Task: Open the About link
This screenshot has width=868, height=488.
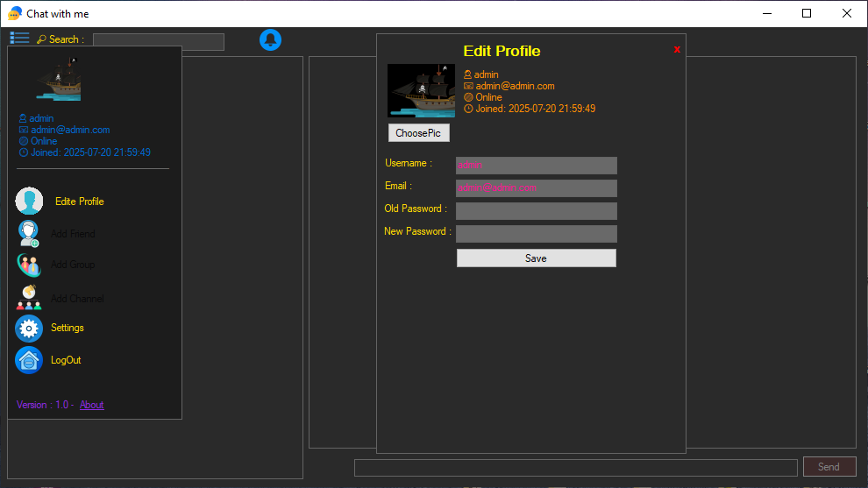Action: [x=91, y=405]
